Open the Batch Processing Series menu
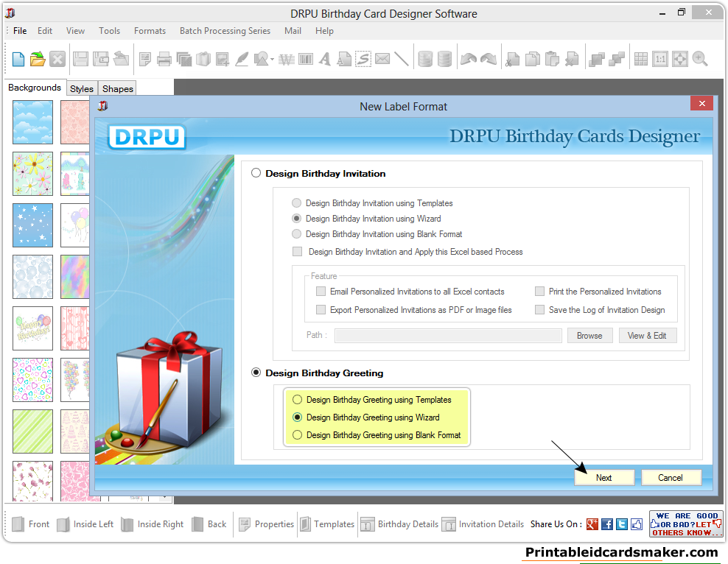 pyautogui.click(x=225, y=31)
